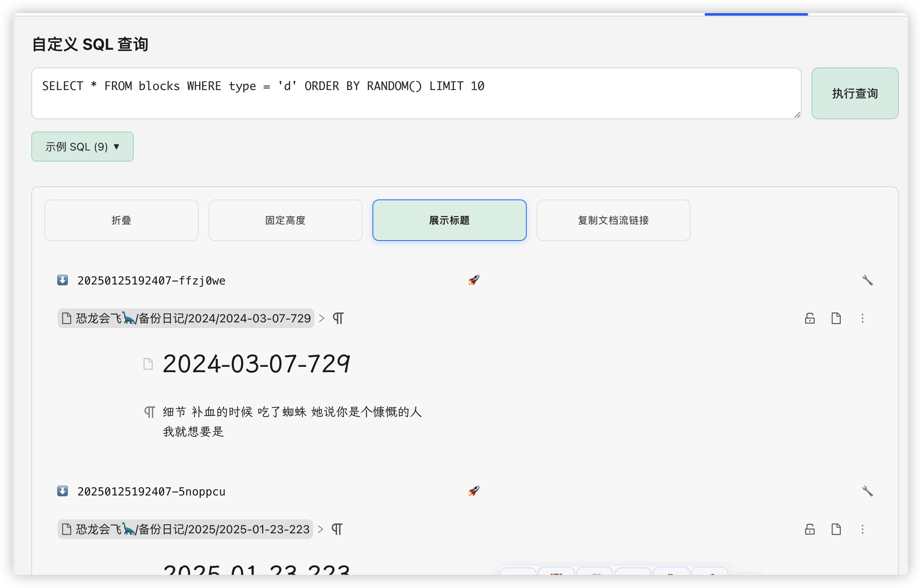Open three-dot menu in 2025-01-23-223 row
The width and height of the screenshot is (921, 588).
pos(863,529)
